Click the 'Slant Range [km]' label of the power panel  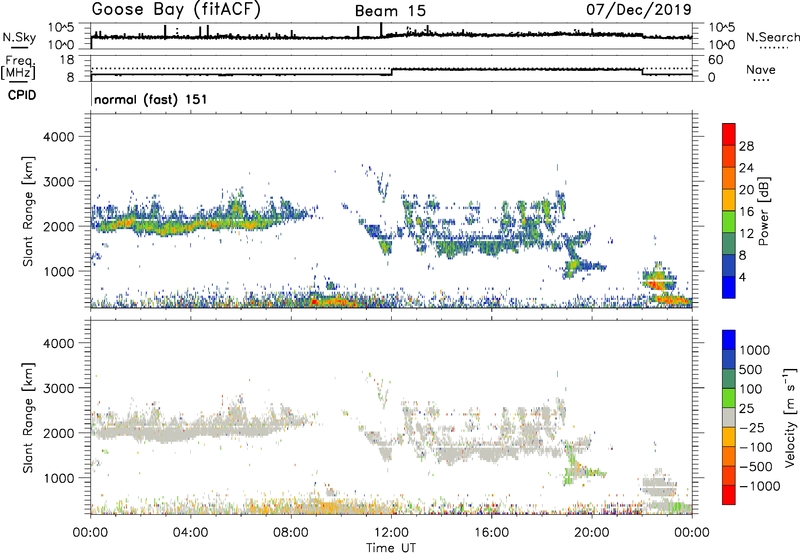[x=28, y=211]
